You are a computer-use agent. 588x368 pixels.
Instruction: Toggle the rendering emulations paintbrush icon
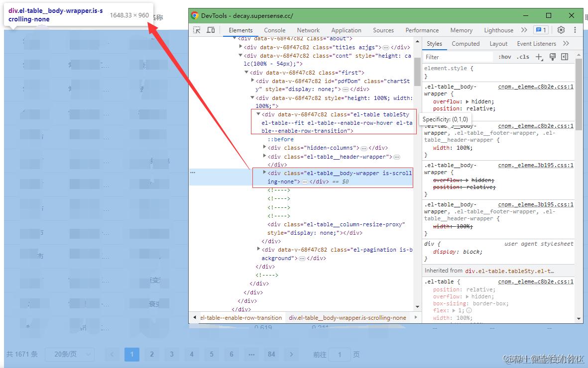tap(552, 57)
